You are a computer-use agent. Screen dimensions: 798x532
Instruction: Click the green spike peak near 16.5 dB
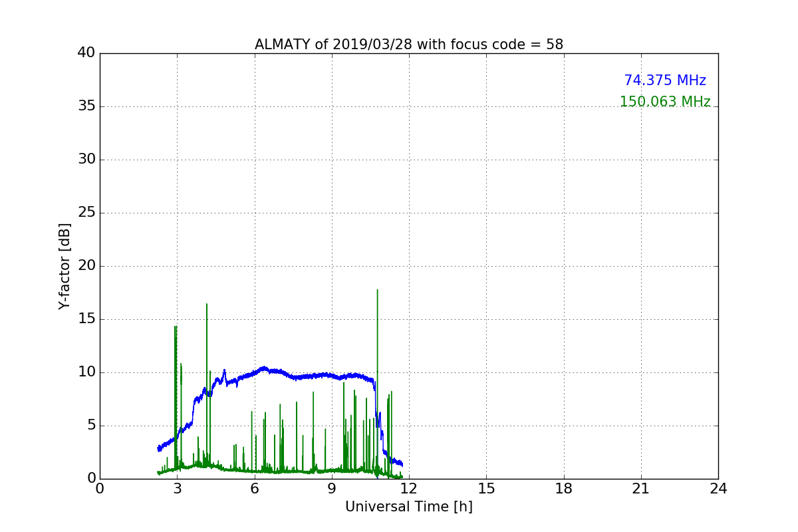coord(207,305)
